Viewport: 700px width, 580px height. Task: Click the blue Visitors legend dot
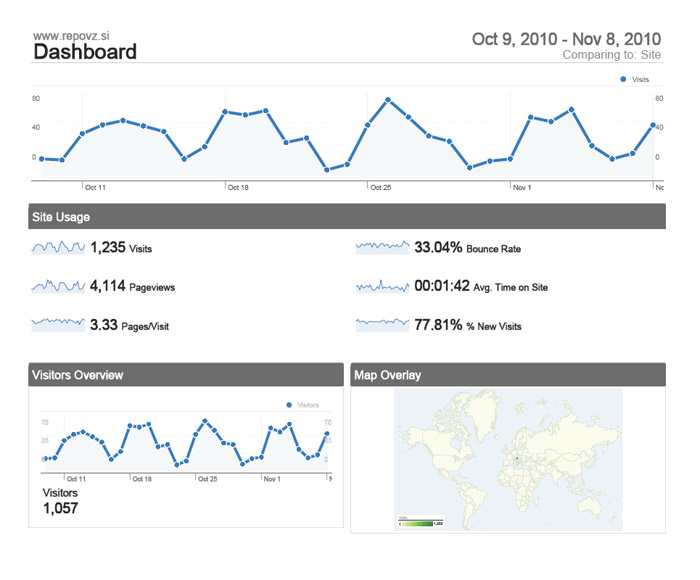coord(289,405)
